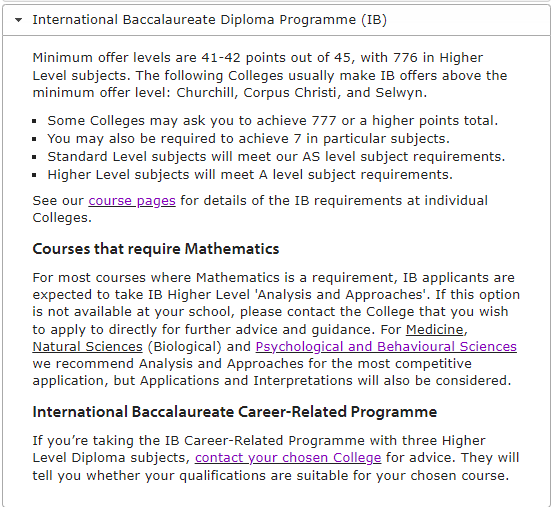Follow the contact your chosen College link
This screenshot has width=554, height=507.
288,458
